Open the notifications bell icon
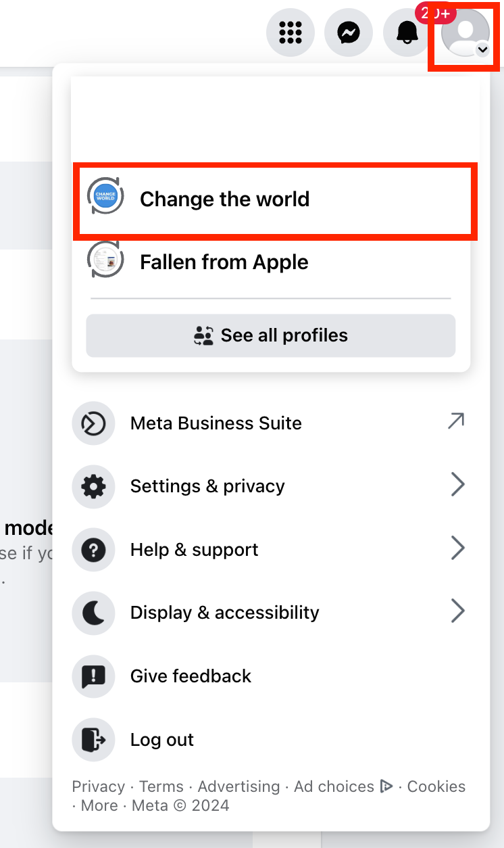Viewport: 504px width, 848px height. pos(407,32)
